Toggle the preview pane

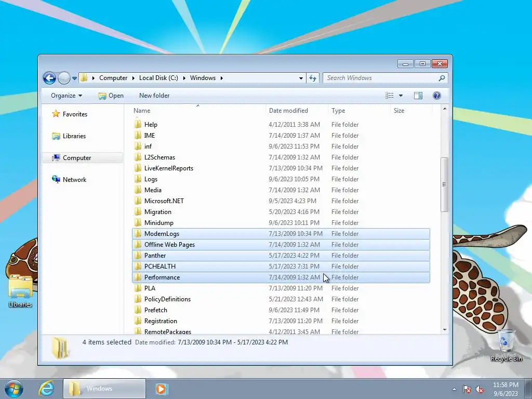(x=418, y=96)
